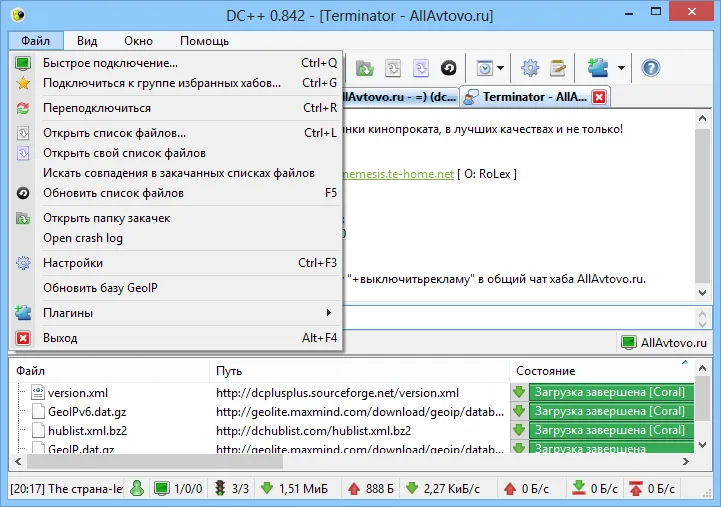Click the chat message input field
721x507 pixels.
tap(520, 318)
